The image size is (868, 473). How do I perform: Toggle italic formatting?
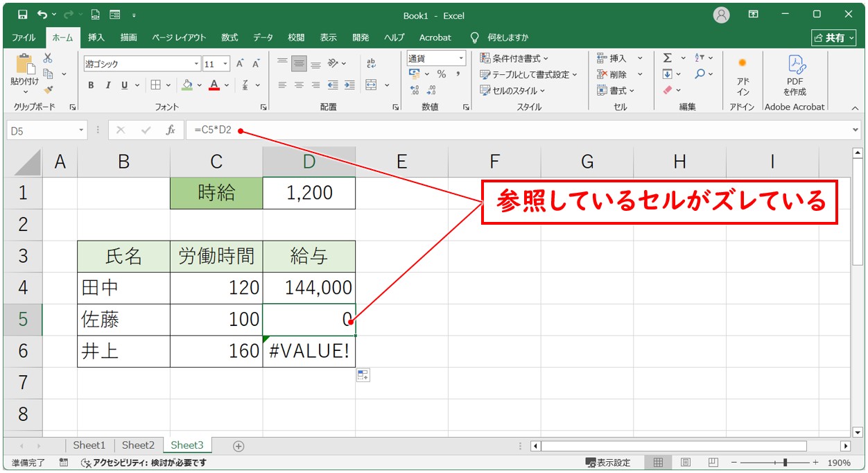click(x=107, y=85)
